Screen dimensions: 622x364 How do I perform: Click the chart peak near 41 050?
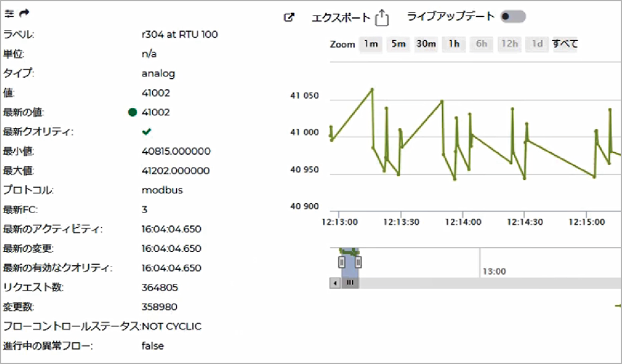point(372,89)
